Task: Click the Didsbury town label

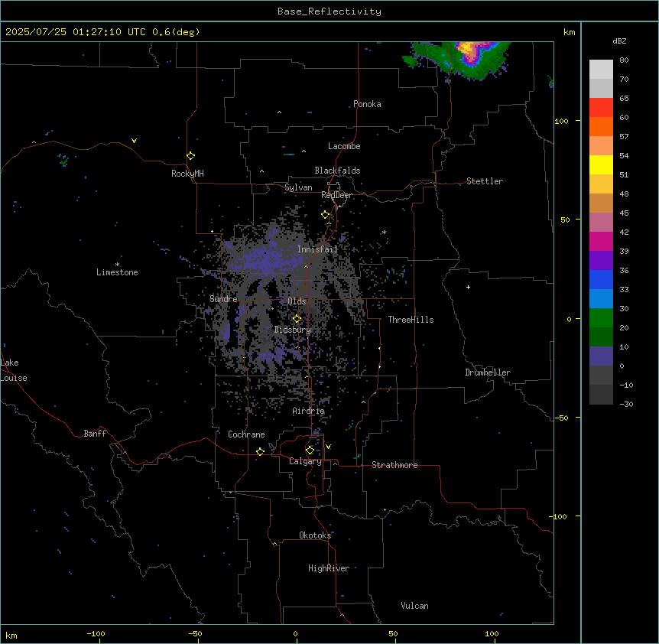Action: pyautogui.click(x=293, y=330)
